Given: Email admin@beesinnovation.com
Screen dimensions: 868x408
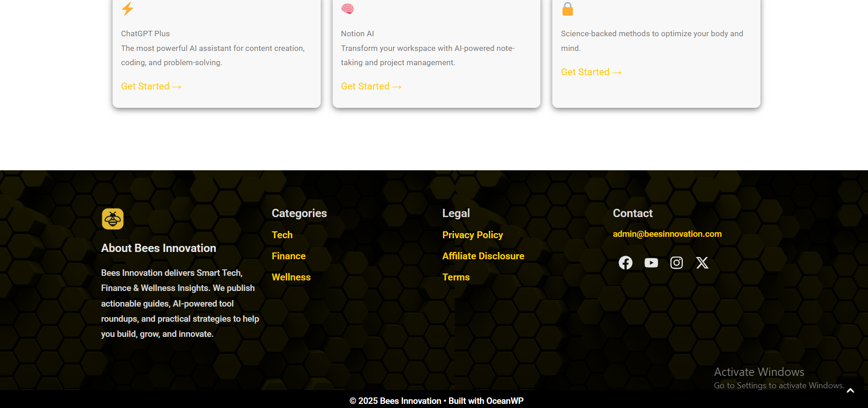Looking at the screenshot, I should tap(667, 234).
